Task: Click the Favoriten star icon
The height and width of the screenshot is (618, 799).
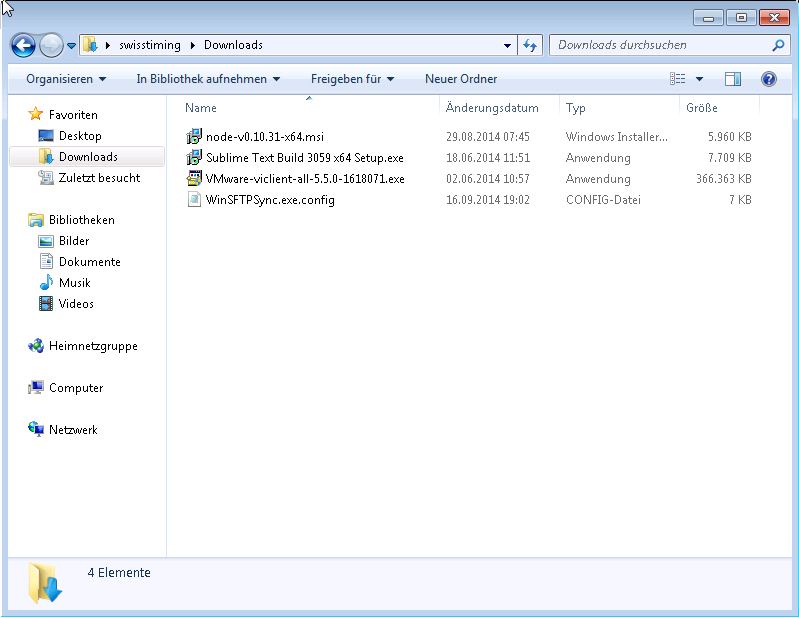Action: (35, 114)
